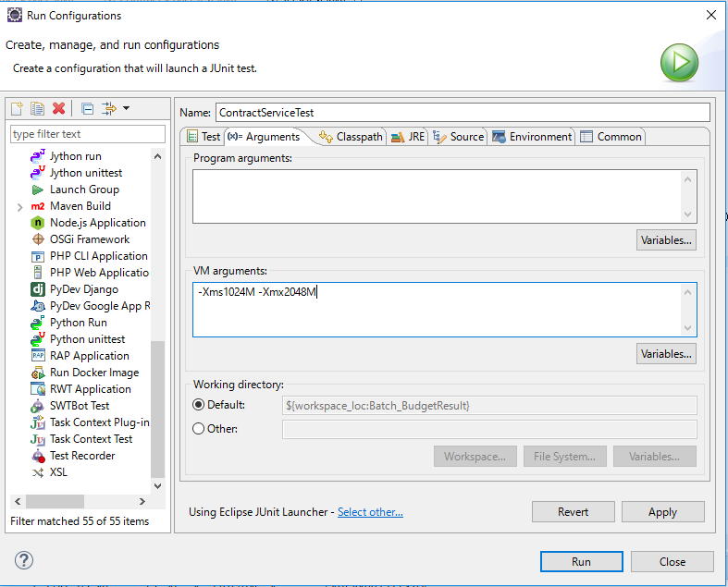This screenshot has height=587, width=728.
Task: Click the Test Recorder icon
Action: (38, 456)
